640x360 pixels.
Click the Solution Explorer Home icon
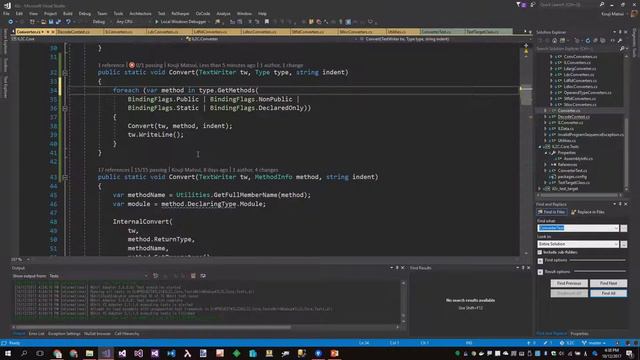tap(554, 40)
